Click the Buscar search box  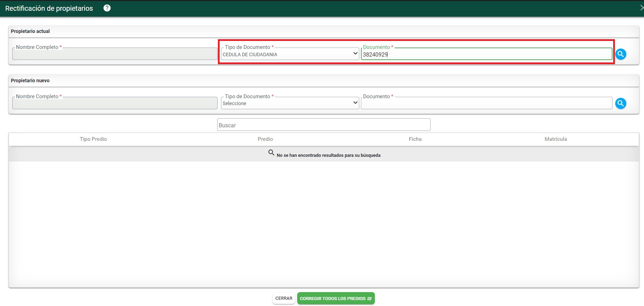pos(324,125)
